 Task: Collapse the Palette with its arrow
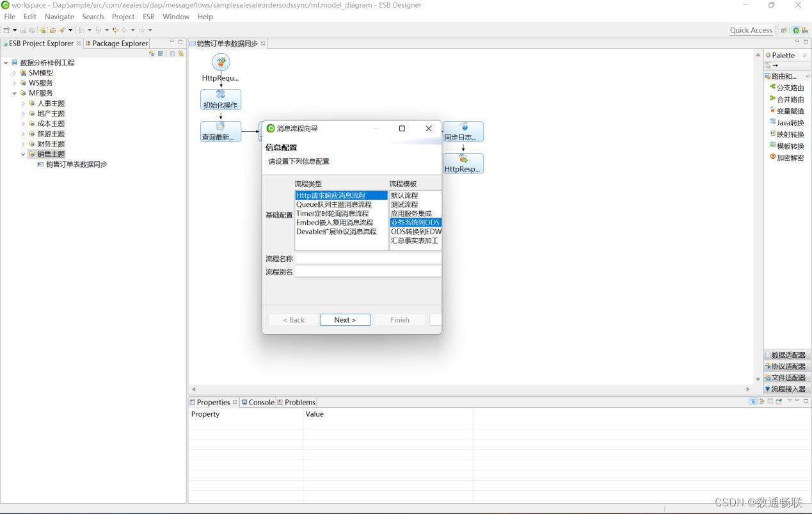click(804, 56)
